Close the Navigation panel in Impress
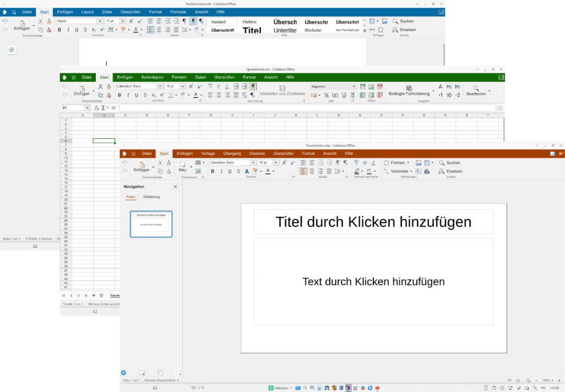The image size is (565, 392). 175,187
